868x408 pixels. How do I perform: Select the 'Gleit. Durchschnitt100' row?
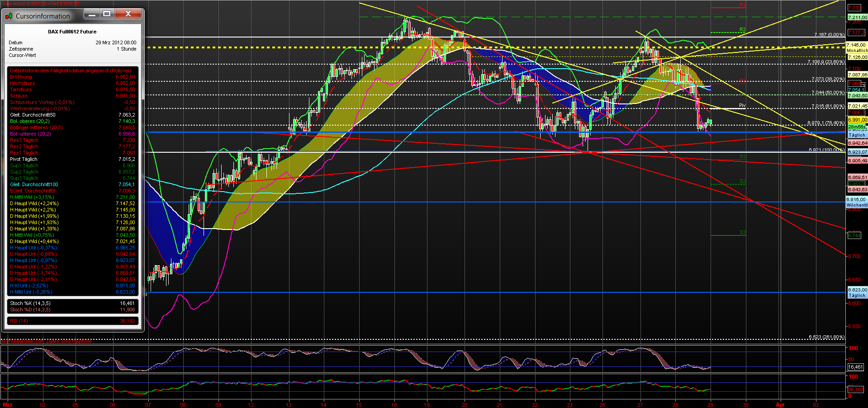click(72, 184)
